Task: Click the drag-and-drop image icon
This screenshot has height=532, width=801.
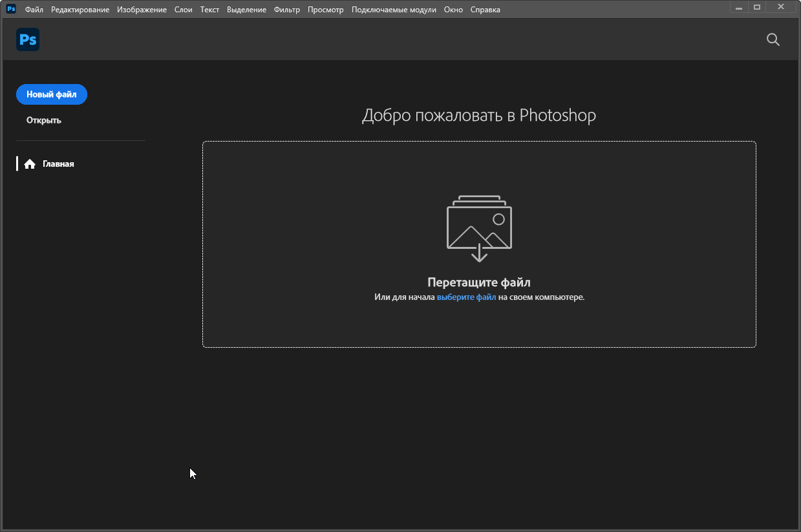Action: [x=479, y=228]
